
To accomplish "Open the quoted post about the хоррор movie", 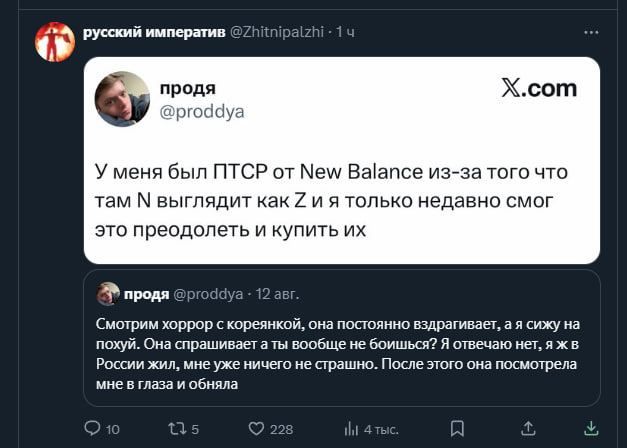I will 340,353.
